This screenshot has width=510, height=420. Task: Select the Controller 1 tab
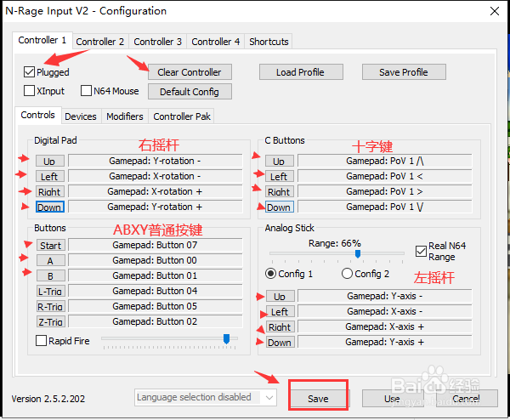coord(42,40)
